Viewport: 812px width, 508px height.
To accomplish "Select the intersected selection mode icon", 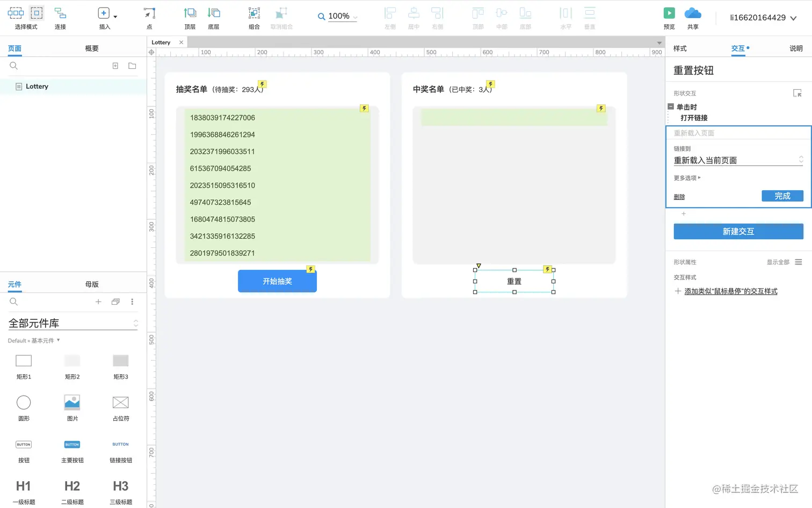I will (16, 13).
